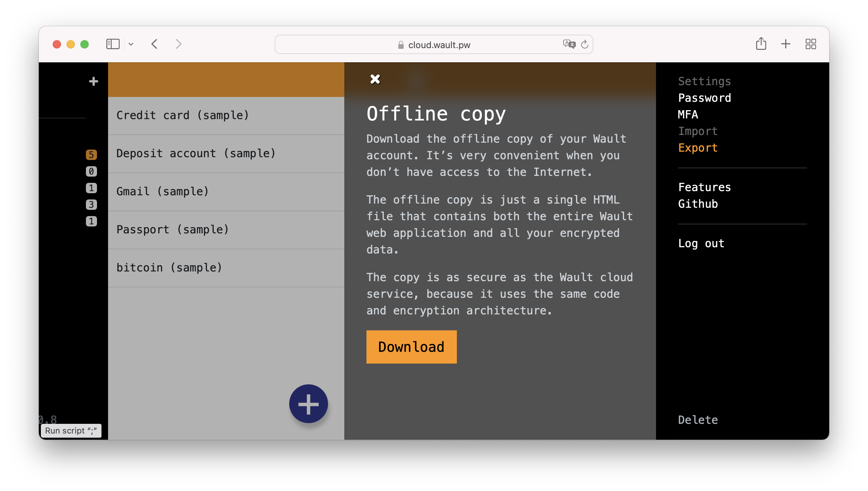Click the plus icon in the left sidebar
Image resolution: width=868 pixels, height=491 pixels.
(x=93, y=81)
